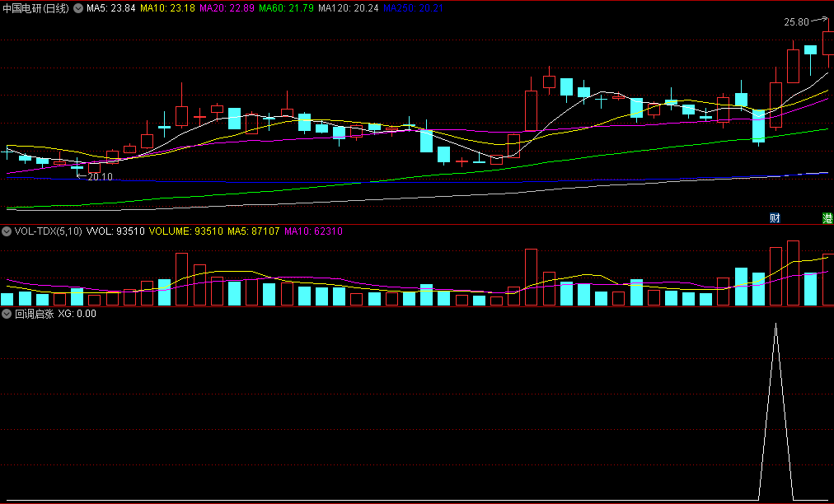
Task: Click the 回调启涨 indicator name
Action: click(35, 314)
